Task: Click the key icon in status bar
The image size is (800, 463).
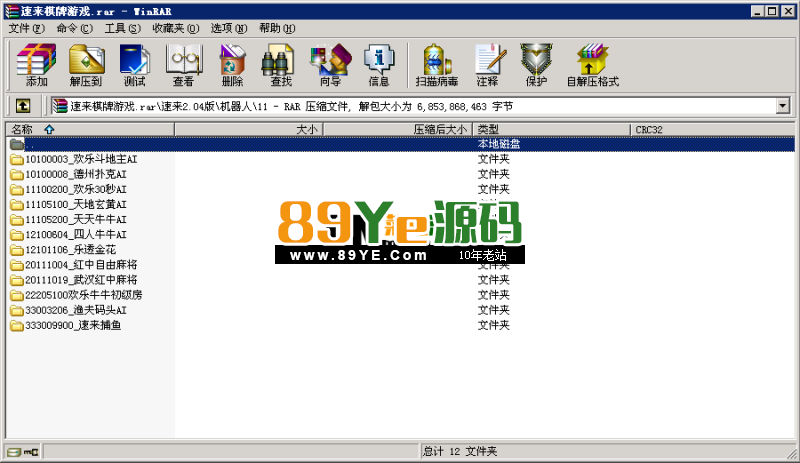Action: pyautogui.click(x=31, y=452)
